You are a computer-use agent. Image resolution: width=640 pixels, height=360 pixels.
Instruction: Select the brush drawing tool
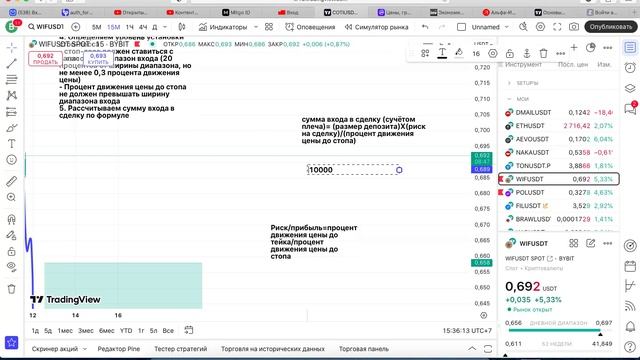tap(11, 128)
